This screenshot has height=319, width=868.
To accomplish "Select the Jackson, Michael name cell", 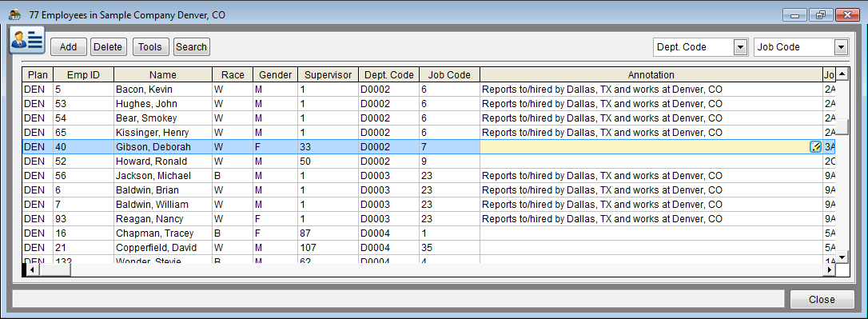I will tap(163, 176).
